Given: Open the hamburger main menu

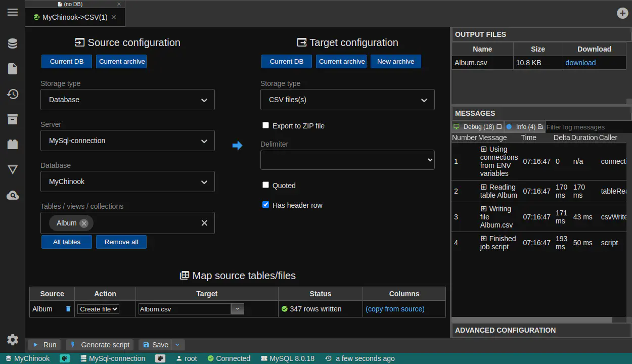Looking at the screenshot, I should (13, 13).
